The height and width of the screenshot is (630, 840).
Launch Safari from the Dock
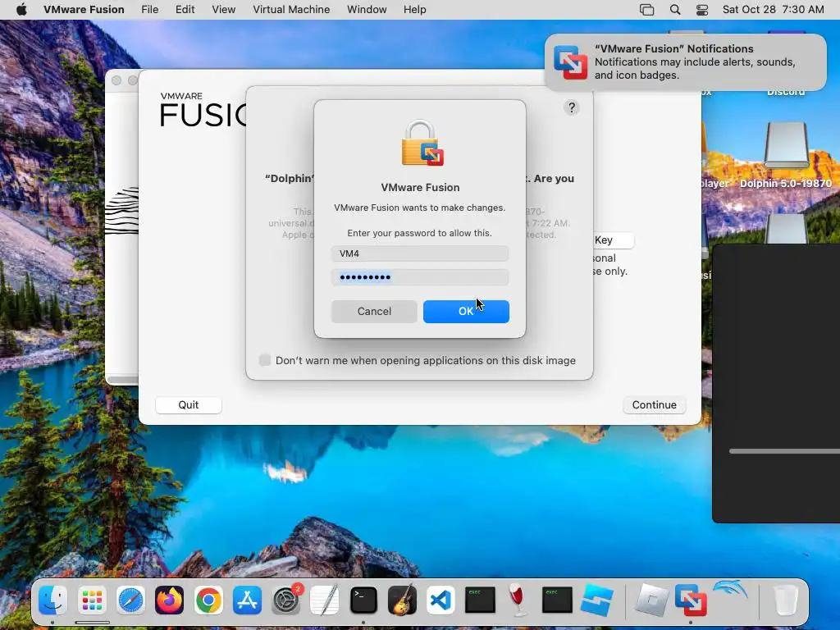pyautogui.click(x=130, y=600)
